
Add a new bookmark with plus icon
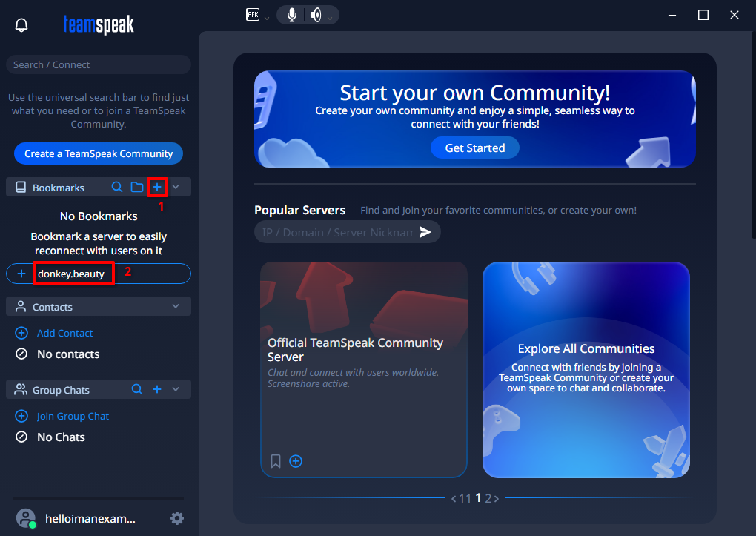[x=157, y=187]
